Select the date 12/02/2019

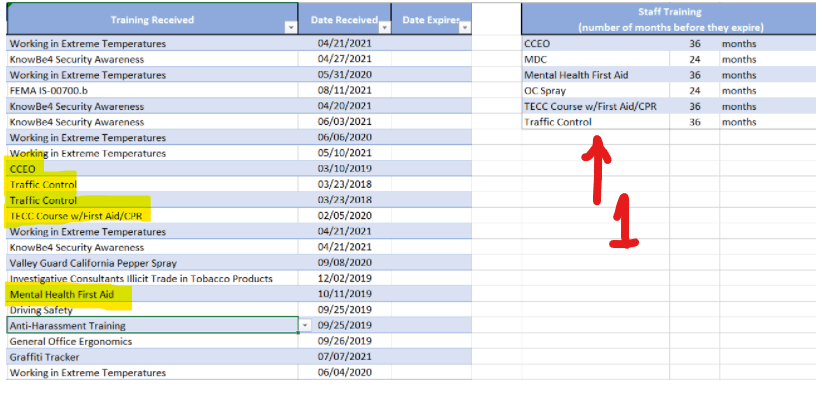click(x=344, y=278)
